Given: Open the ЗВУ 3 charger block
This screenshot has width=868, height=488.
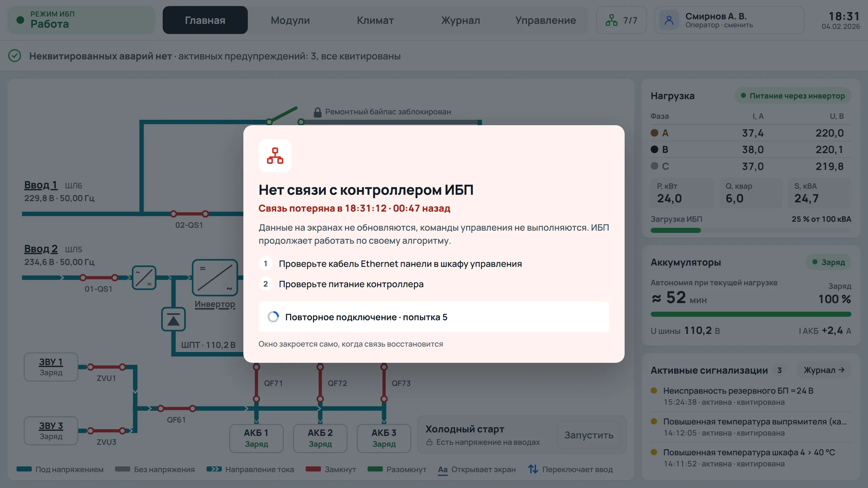Looking at the screenshot, I should coord(51,431).
